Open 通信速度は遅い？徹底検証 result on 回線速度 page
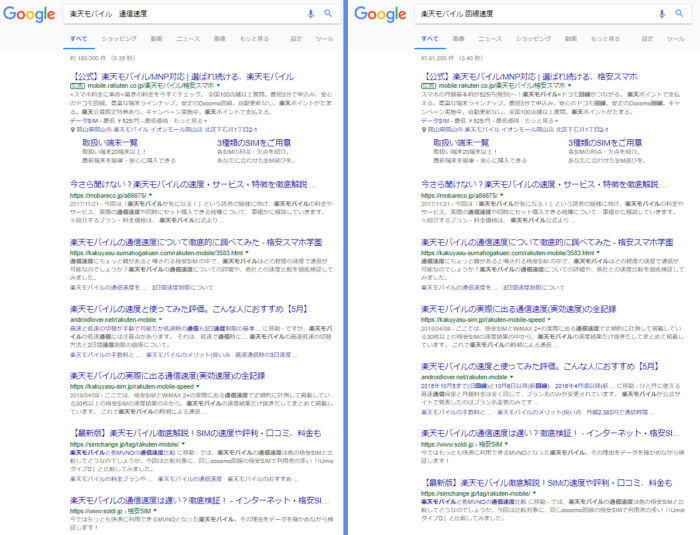 click(x=551, y=433)
